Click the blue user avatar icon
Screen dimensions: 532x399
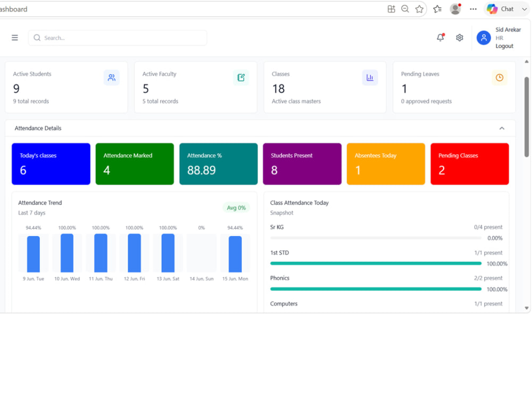click(x=484, y=38)
